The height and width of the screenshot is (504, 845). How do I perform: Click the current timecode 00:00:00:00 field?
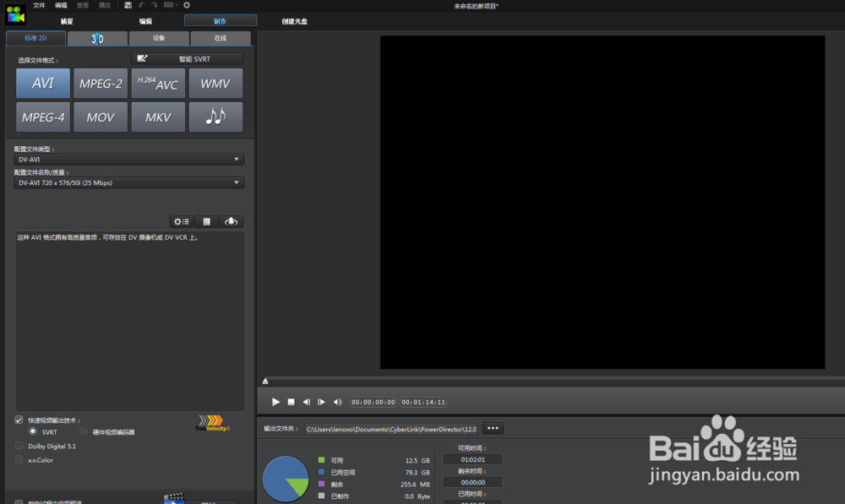pos(373,402)
